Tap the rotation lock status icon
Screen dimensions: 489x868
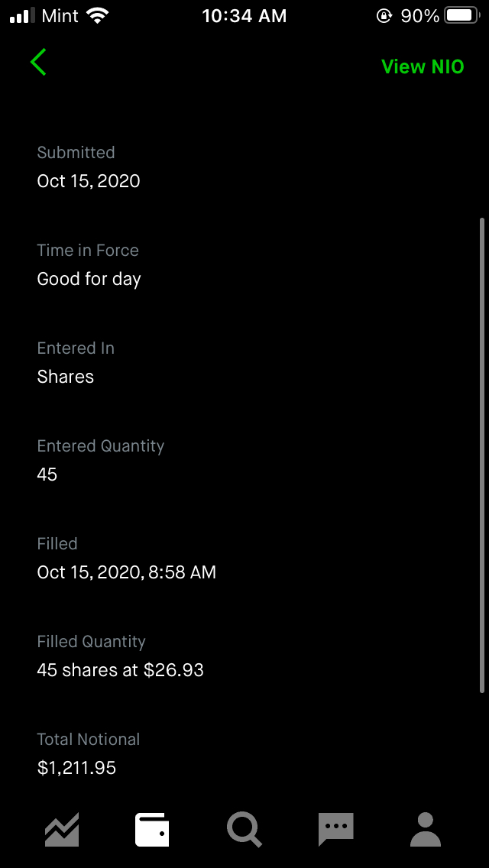[384, 15]
